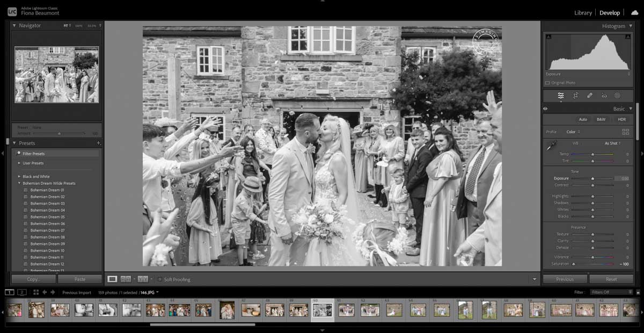The width and height of the screenshot is (644, 333).
Task: Switch to the Develop module
Action: pyautogui.click(x=610, y=13)
